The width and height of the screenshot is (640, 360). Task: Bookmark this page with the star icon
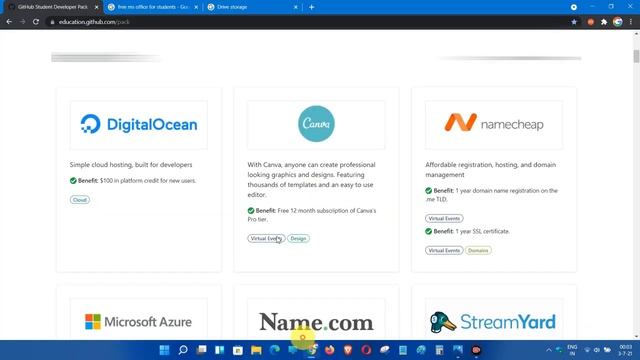574,22
